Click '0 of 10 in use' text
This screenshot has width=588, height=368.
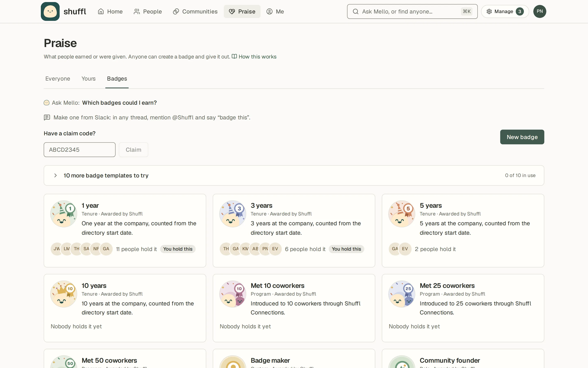point(520,175)
